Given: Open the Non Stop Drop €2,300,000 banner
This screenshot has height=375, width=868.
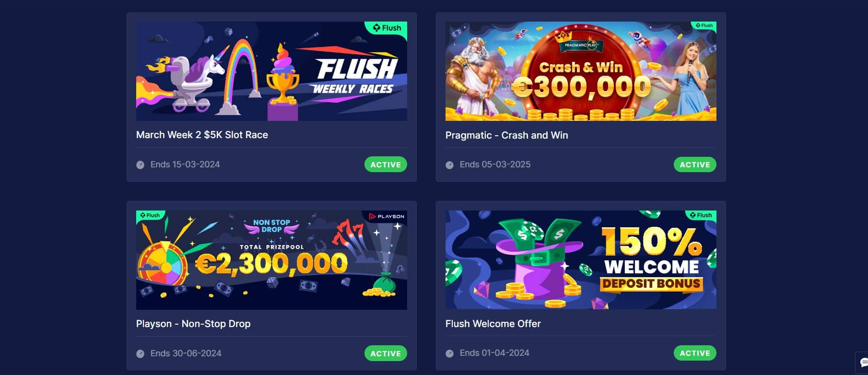Looking at the screenshot, I should coord(271,260).
